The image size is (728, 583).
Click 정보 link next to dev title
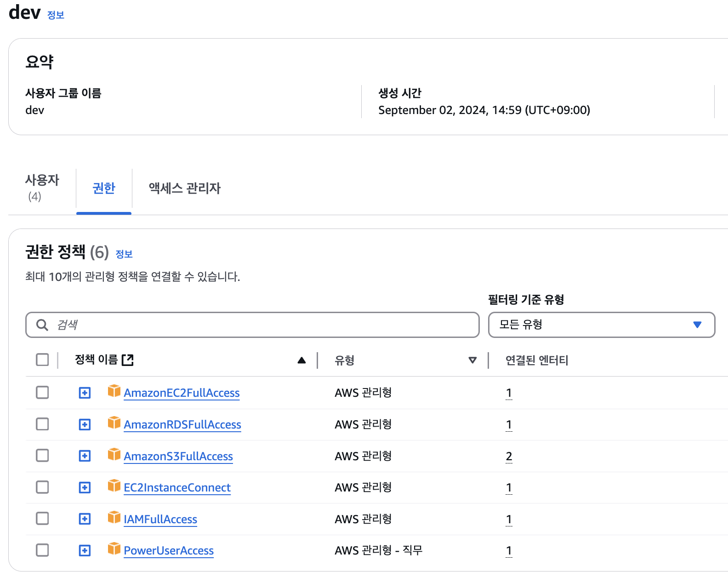click(56, 15)
